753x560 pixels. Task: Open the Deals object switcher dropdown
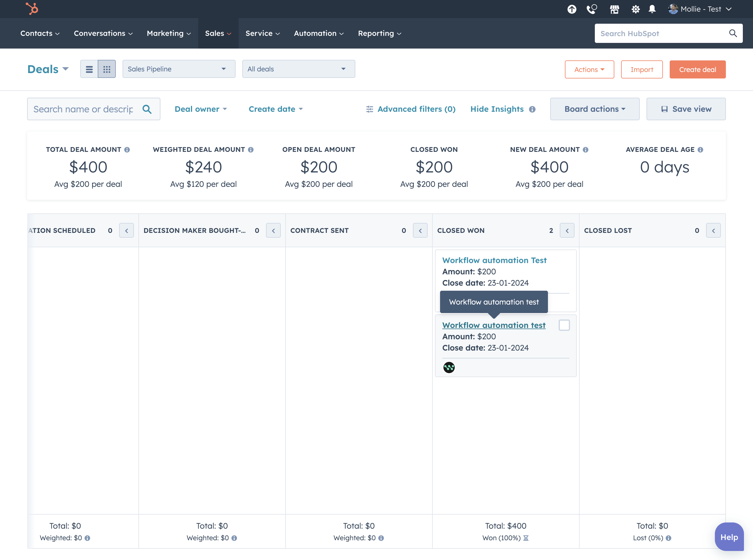[48, 69]
